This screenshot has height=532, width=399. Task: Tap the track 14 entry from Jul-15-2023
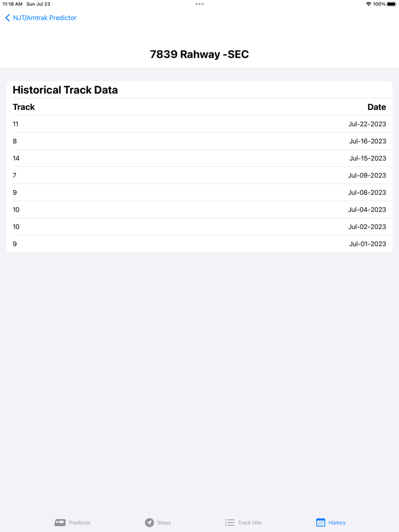[199, 158]
